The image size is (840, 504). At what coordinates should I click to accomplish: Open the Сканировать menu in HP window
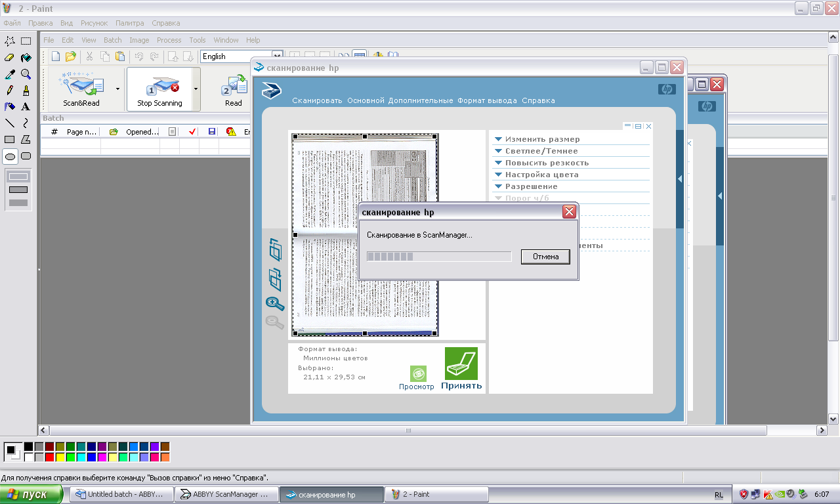pos(318,100)
